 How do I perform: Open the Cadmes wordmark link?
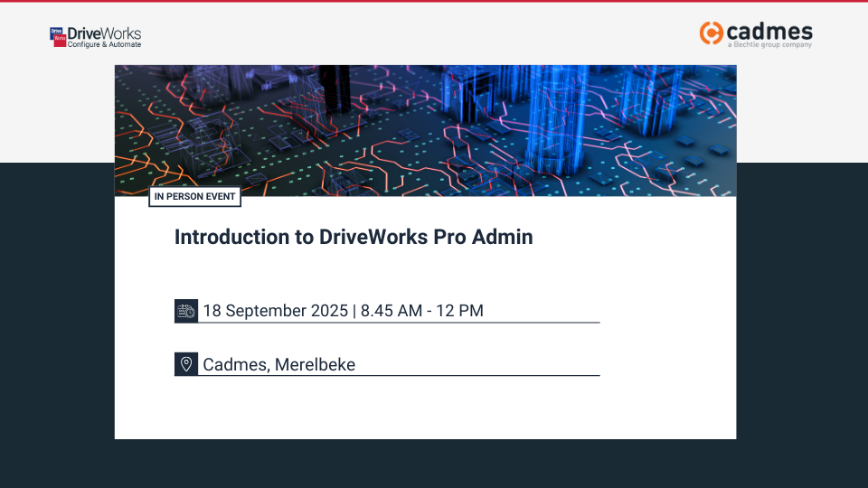click(770, 31)
